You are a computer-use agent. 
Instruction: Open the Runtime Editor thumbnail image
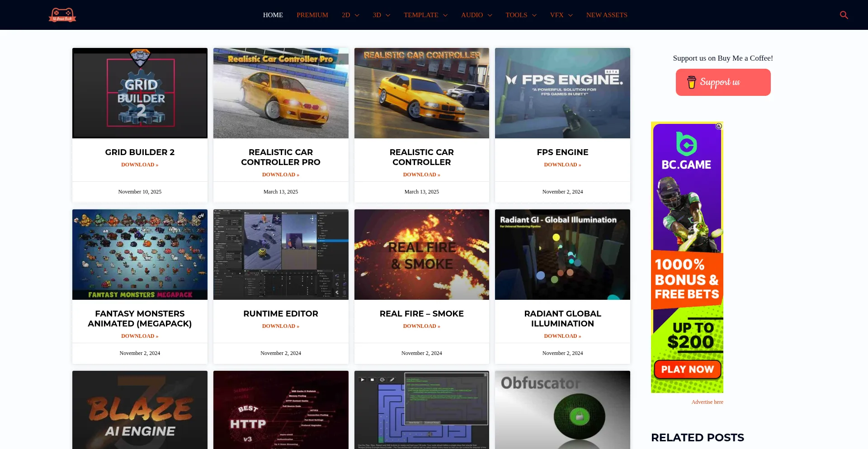tap(281, 255)
